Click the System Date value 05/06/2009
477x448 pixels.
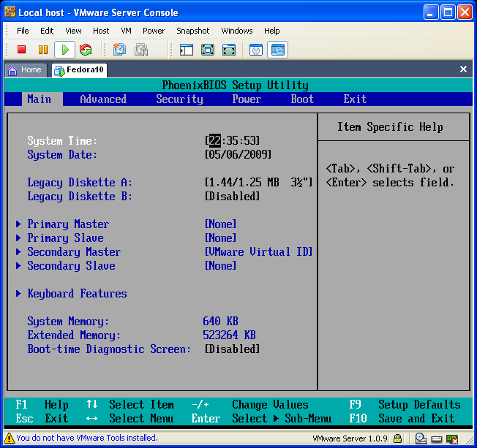(x=238, y=154)
